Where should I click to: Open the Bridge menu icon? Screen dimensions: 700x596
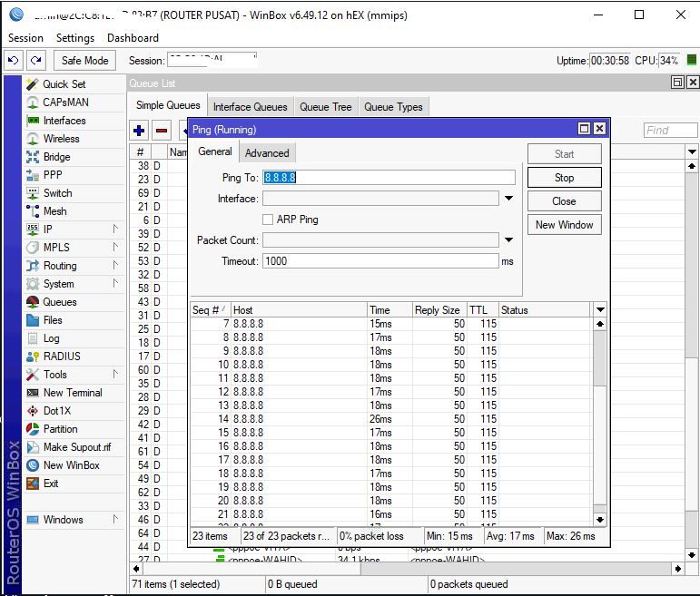click(x=32, y=157)
